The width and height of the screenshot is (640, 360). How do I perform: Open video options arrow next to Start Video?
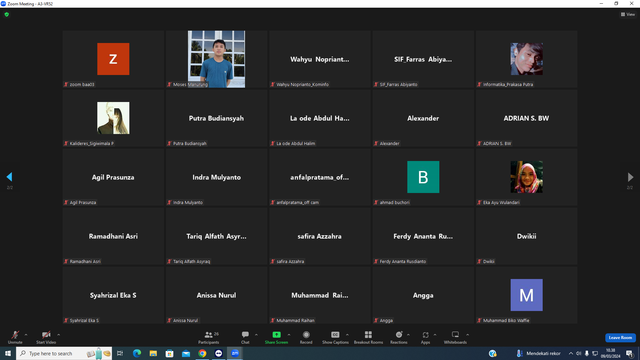(58, 335)
